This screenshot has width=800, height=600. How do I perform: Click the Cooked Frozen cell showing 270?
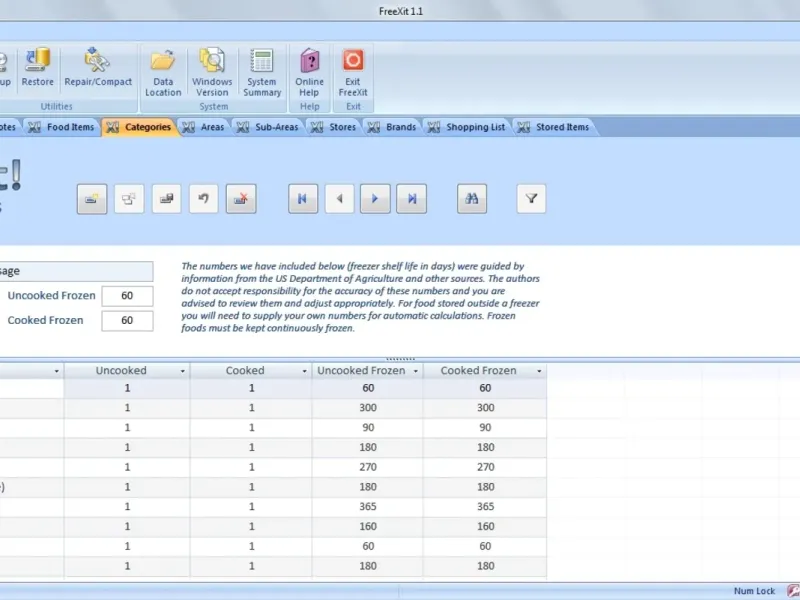coord(485,467)
